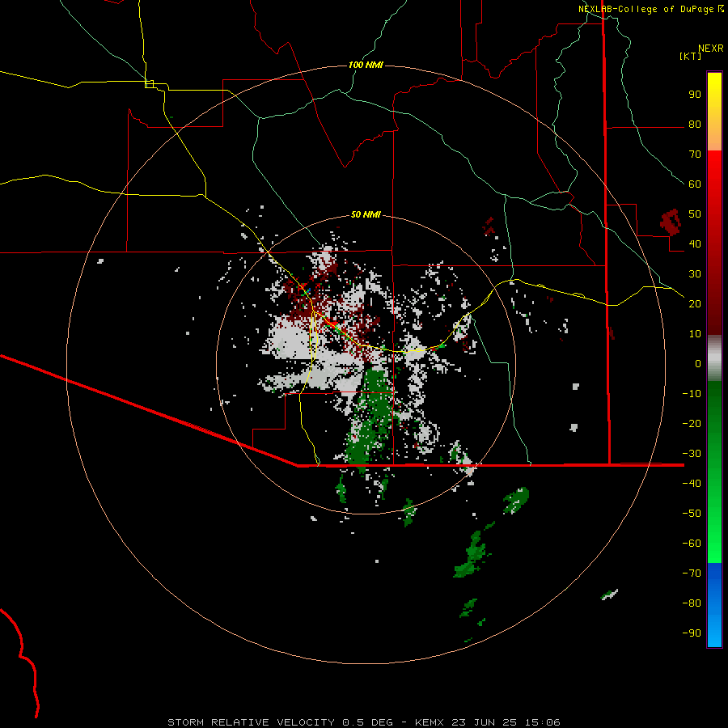Click the 0 value on velocity scale

tap(698, 364)
